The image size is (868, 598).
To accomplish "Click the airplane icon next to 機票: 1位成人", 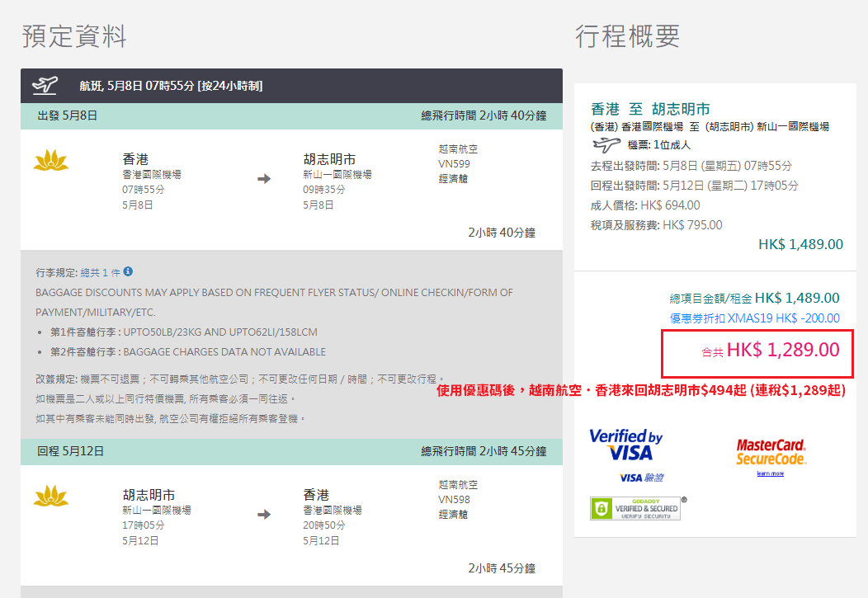I will click(x=606, y=145).
